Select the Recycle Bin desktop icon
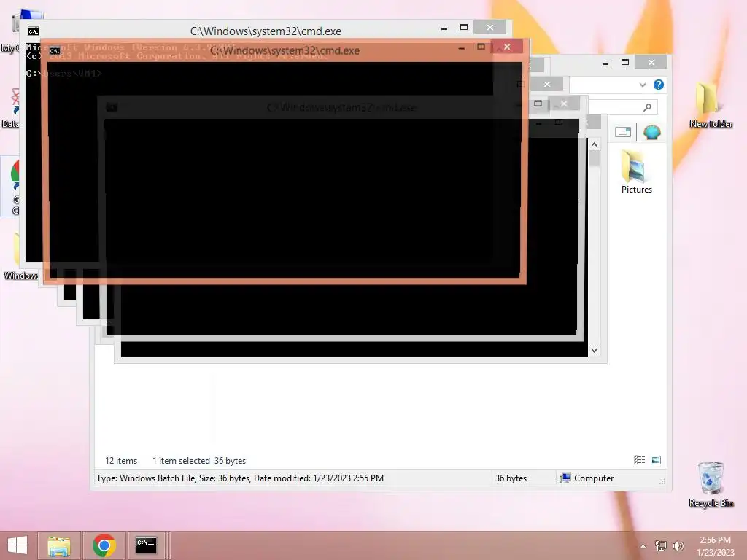 click(711, 484)
